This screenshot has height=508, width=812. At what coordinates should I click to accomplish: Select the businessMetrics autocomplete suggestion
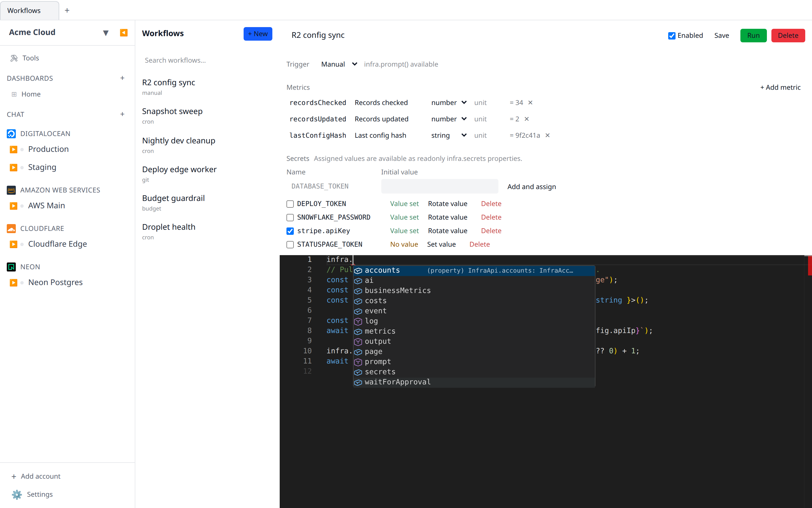pos(474,291)
